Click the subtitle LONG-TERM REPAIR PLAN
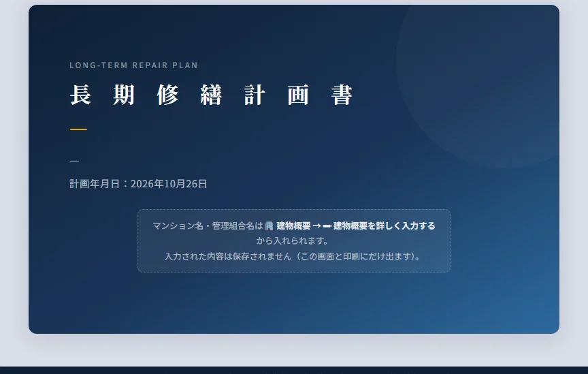The image size is (588, 374). point(133,65)
